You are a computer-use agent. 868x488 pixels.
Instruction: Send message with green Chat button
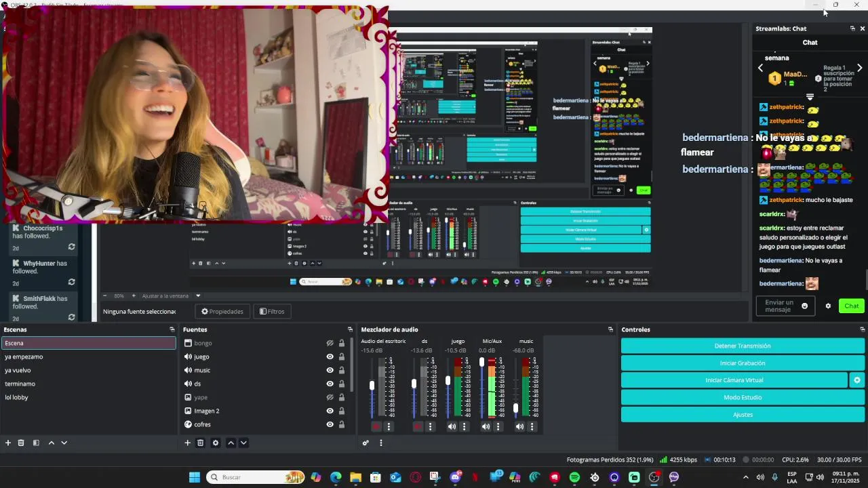pos(852,306)
